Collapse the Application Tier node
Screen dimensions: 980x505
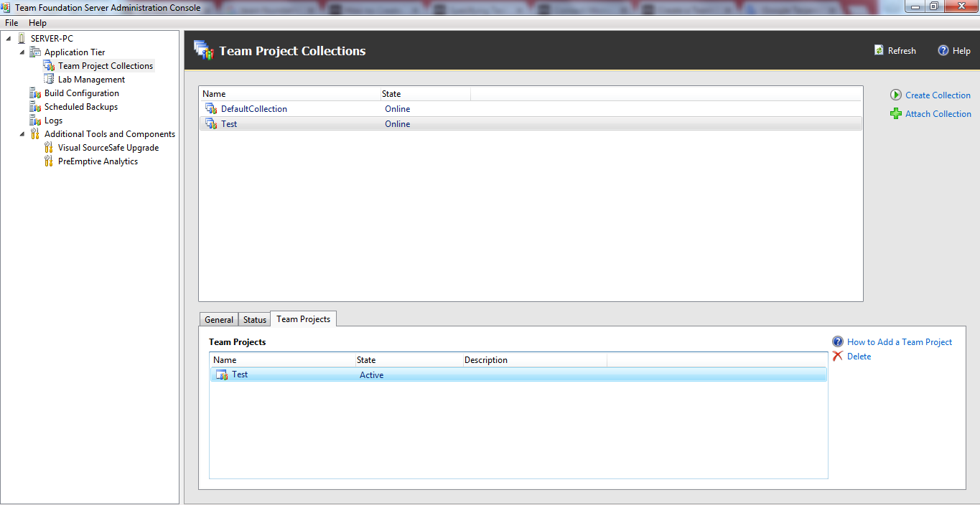coord(22,52)
